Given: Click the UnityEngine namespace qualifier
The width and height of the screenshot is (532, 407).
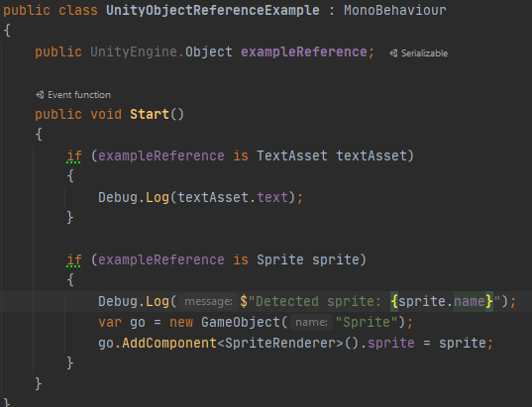Looking at the screenshot, I should (x=134, y=51).
